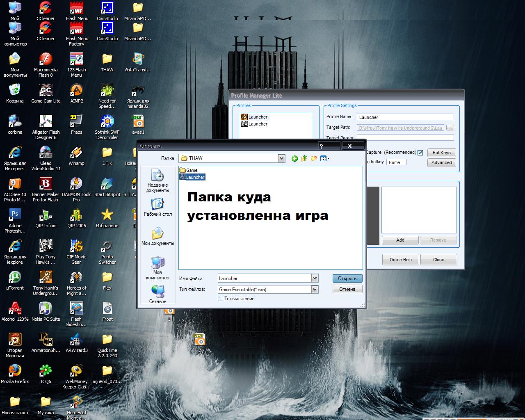Open Сетевое in places bar
The image size is (525, 420).
157,294
